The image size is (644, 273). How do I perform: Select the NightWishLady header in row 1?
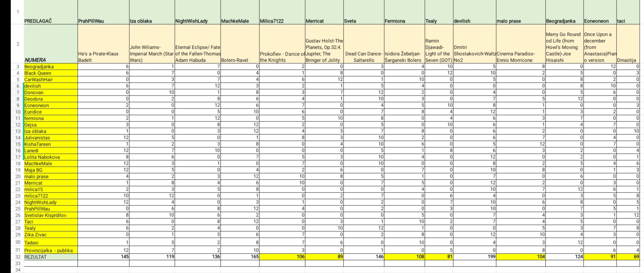[x=198, y=12]
